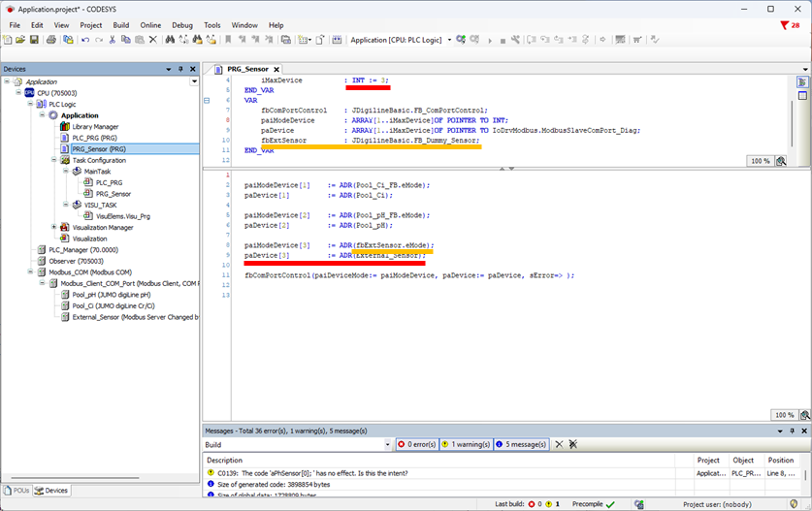Toggle the 0 error(s) filter button
Screen dimensions: 812x511
pyautogui.click(x=417, y=444)
